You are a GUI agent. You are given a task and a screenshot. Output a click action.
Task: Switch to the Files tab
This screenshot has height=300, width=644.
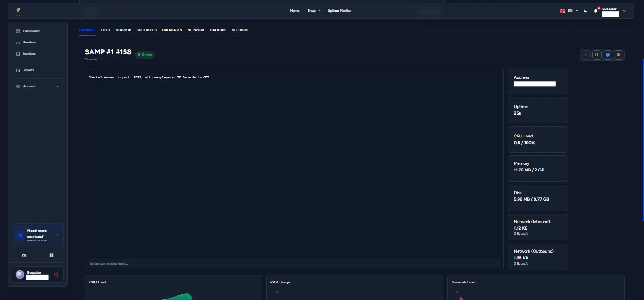(x=106, y=30)
